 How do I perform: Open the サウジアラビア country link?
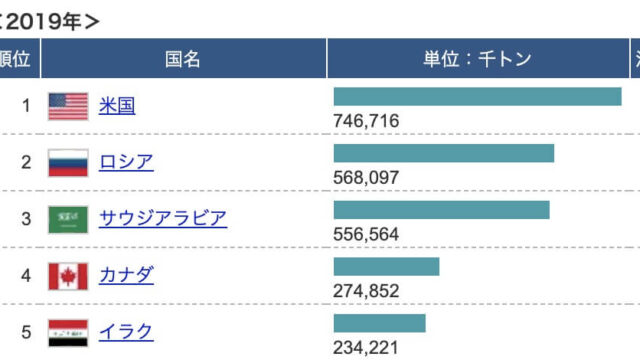point(163,219)
